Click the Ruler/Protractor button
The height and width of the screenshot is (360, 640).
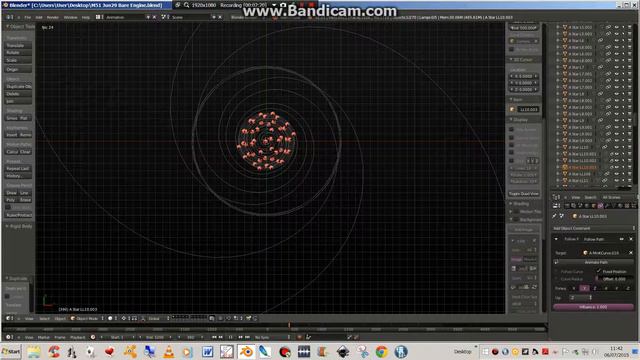click(x=18, y=215)
